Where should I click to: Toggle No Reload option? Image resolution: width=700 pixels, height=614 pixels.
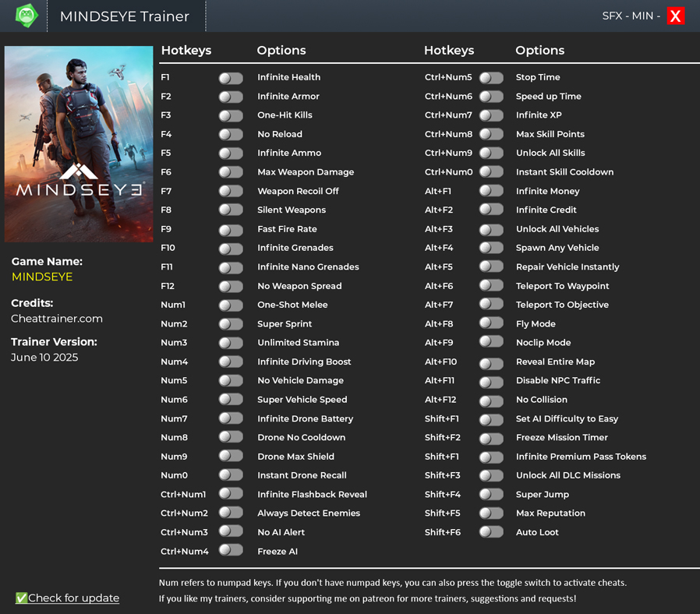(x=231, y=135)
